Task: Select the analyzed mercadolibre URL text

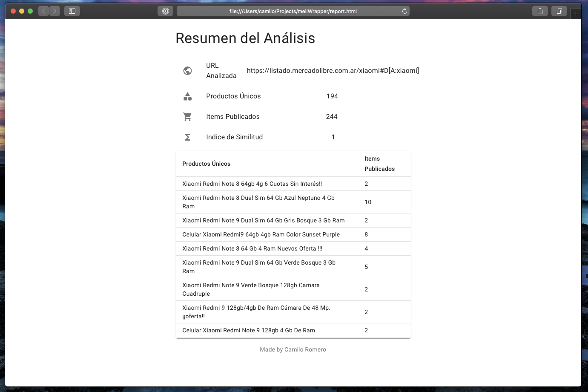Action: (333, 71)
